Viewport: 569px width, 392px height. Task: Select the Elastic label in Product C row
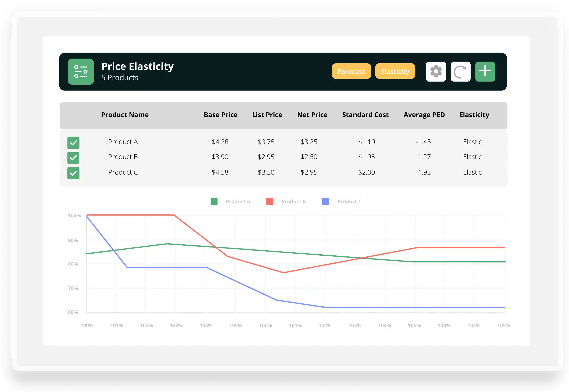(x=472, y=172)
